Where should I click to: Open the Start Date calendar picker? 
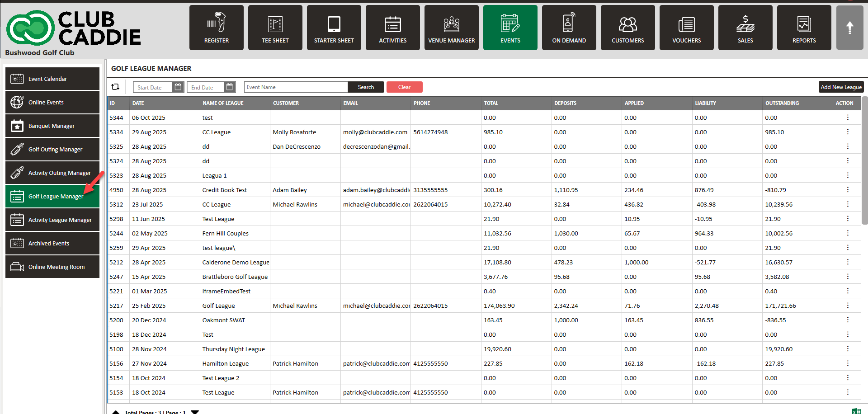pos(178,87)
